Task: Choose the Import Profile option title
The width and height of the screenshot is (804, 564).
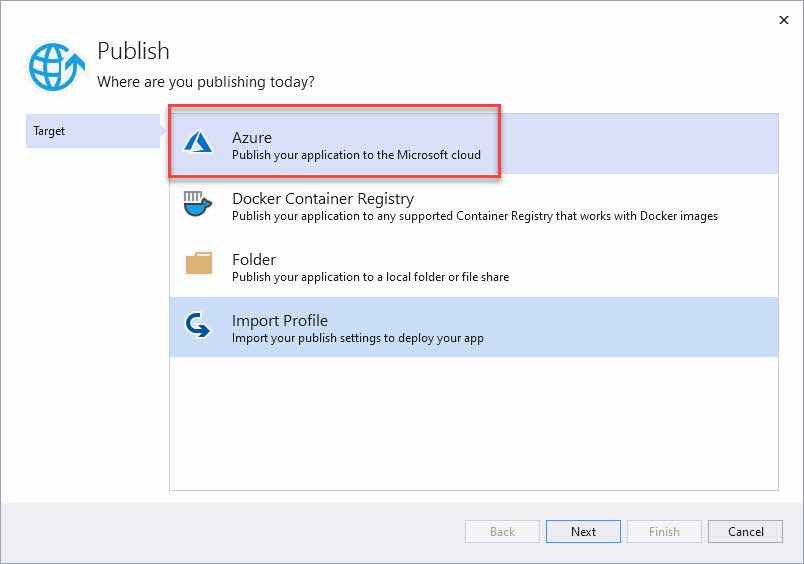Action: point(280,321)
